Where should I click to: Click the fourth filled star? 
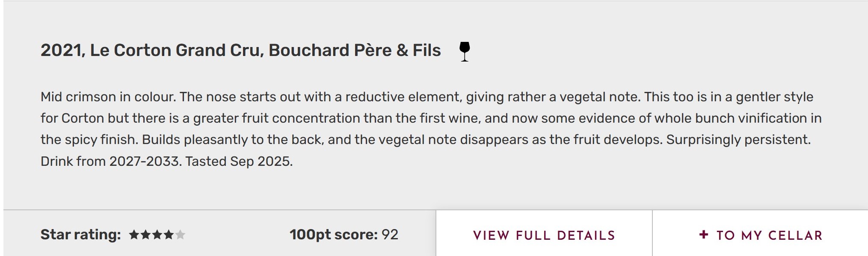(x=169, y=235)
